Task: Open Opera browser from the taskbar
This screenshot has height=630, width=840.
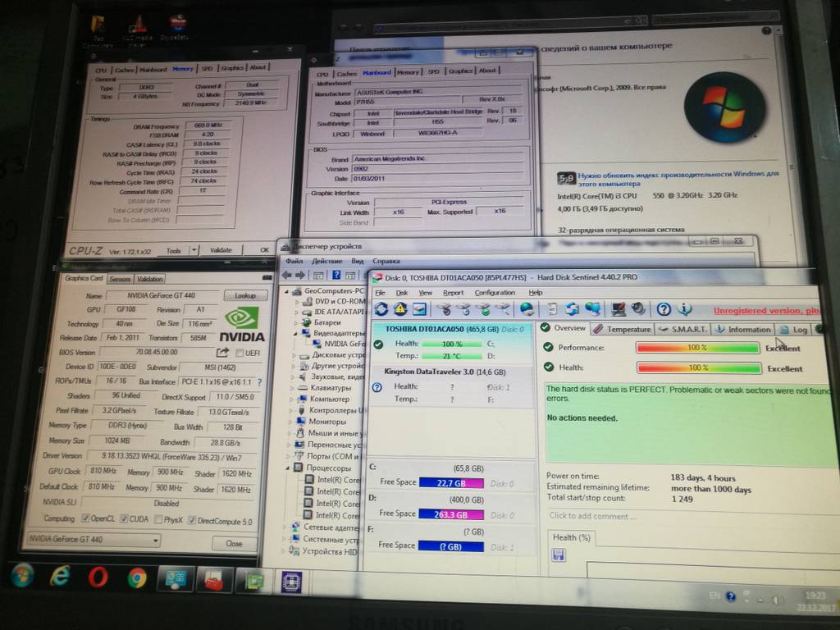Action: (98, 577)
